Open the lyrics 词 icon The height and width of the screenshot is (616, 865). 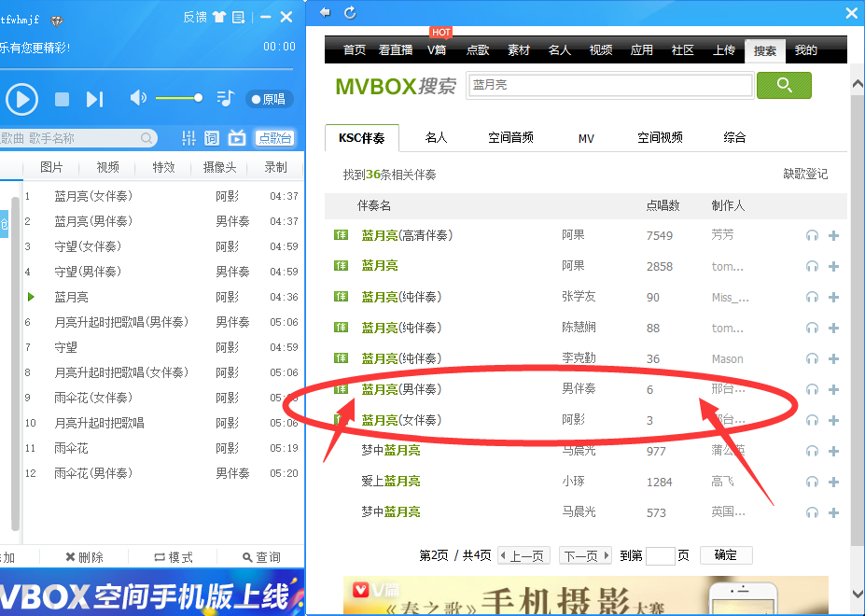pos(212,138)
